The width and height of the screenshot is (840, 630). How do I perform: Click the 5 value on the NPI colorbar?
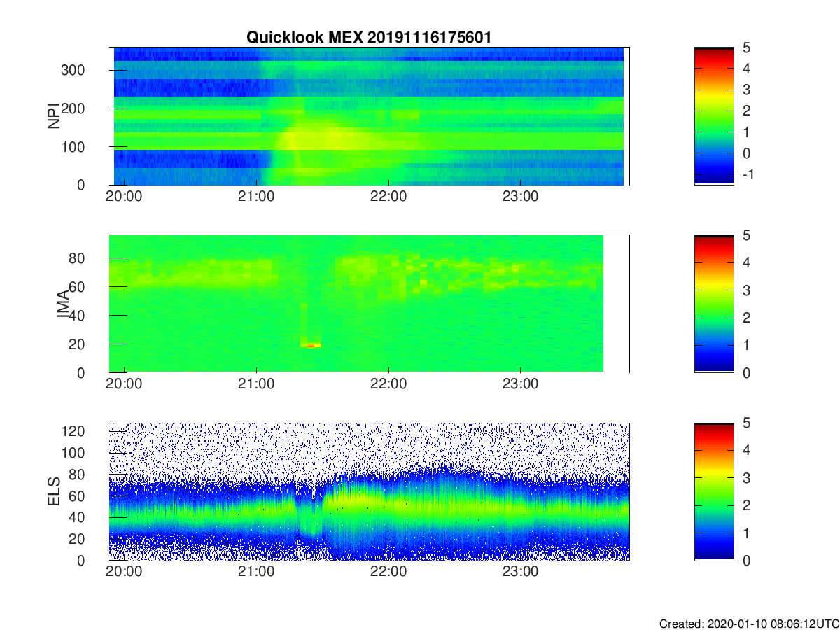point(746,48)
